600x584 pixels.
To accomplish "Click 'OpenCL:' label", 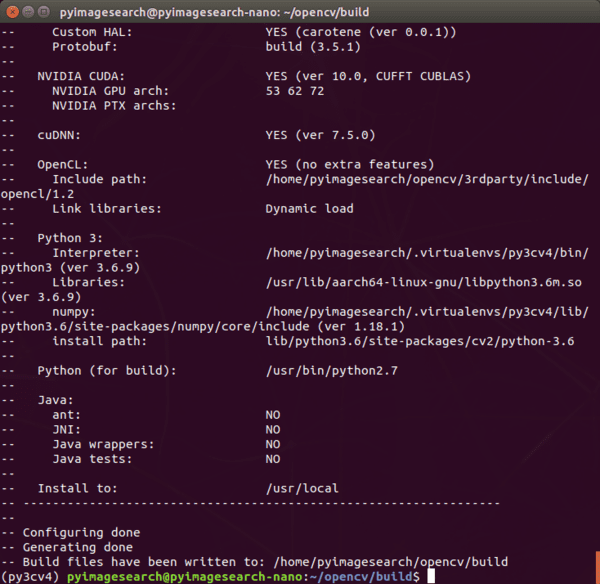I will (x=63, y=165).
